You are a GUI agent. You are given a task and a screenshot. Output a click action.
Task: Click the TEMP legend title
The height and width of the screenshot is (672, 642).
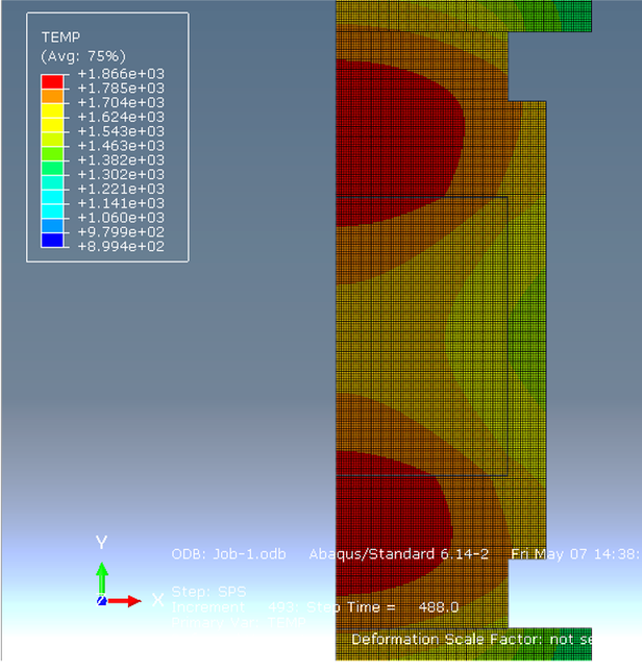60,37
